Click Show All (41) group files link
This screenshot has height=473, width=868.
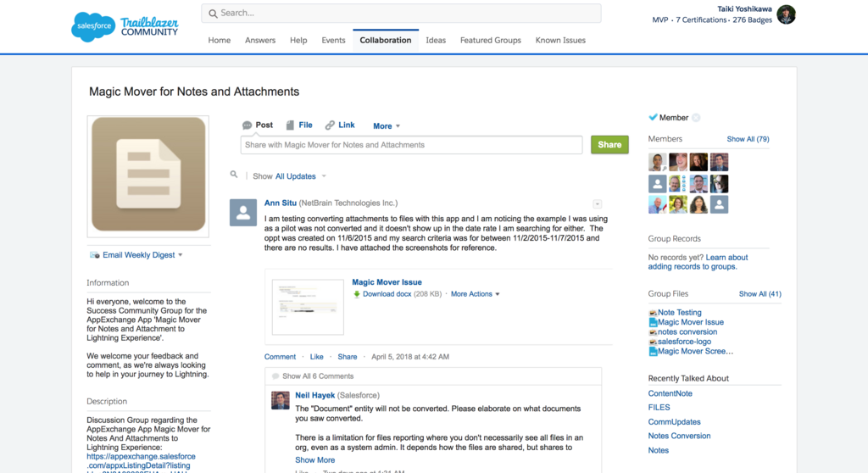[x=760, y=294]
